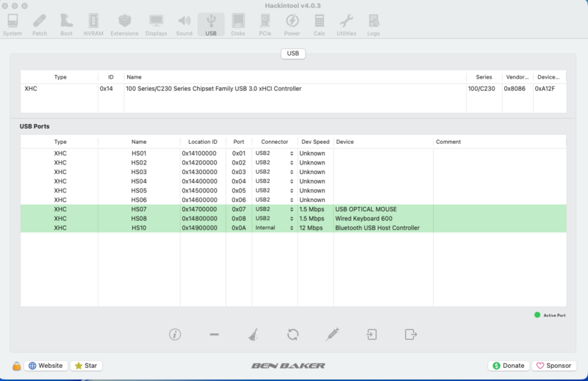The height and width of the screenshot is (381, 588).
Task: Switch to the NVRAM tab
Action: [x=93, y=24]
